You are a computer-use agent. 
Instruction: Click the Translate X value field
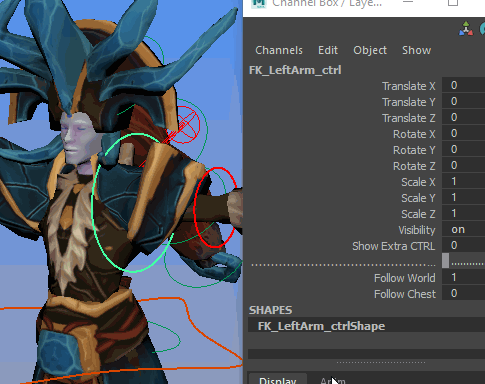[x=463, y=85]
